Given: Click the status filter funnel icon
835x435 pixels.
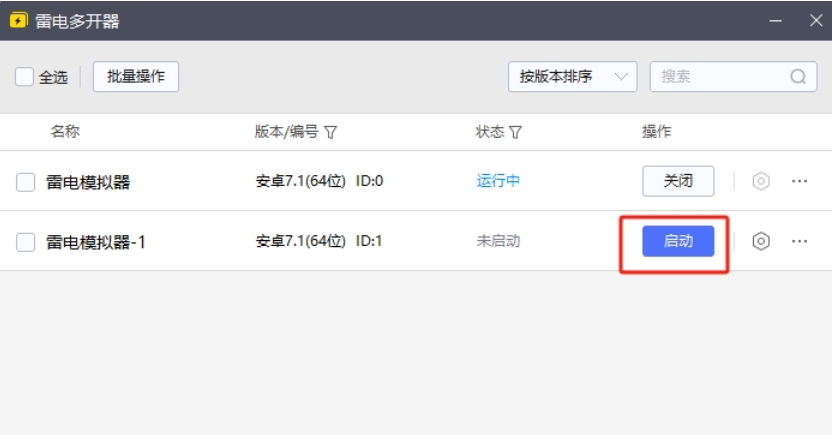Looking at the screenshot, I should click(516, 132).
